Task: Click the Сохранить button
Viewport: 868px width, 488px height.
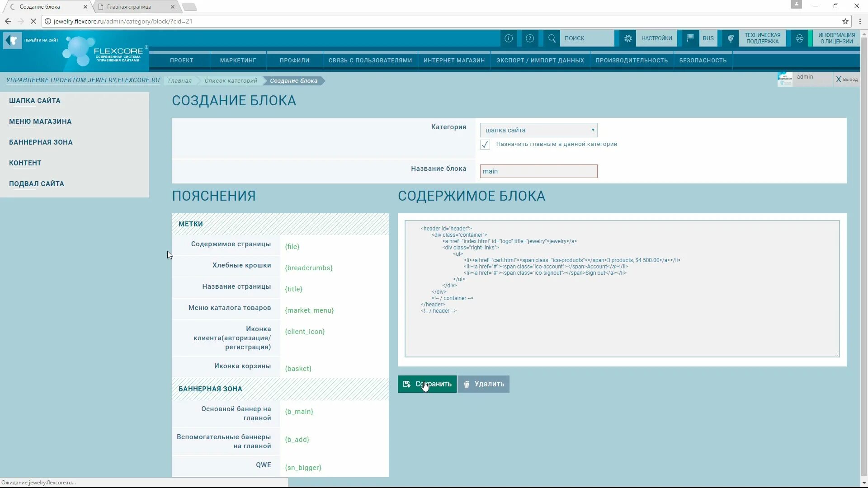Action: coord(427,384)
